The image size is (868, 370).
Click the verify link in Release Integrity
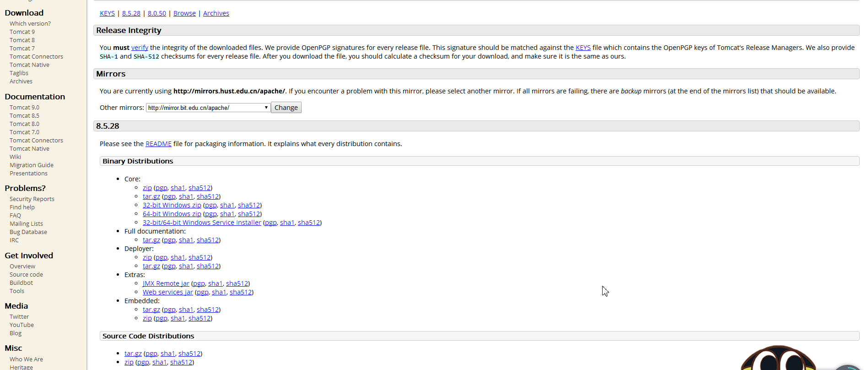(x=140, y=48)
